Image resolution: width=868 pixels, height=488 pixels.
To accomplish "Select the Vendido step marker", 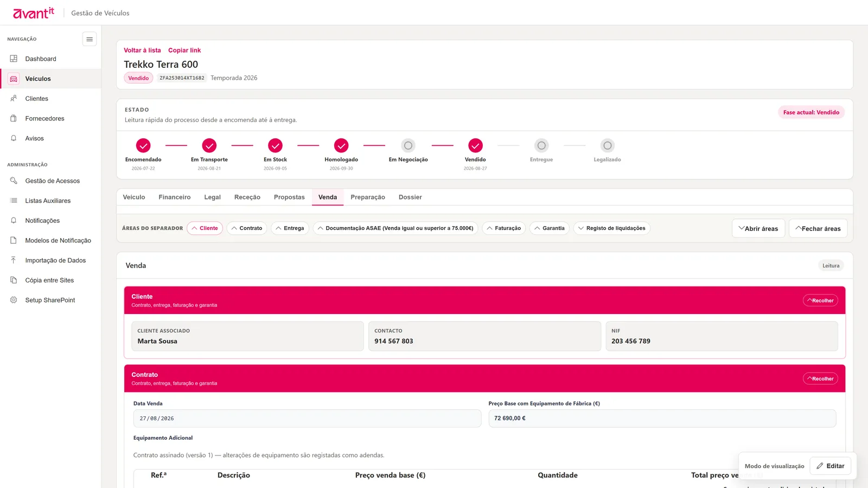I will coord(475,145).
